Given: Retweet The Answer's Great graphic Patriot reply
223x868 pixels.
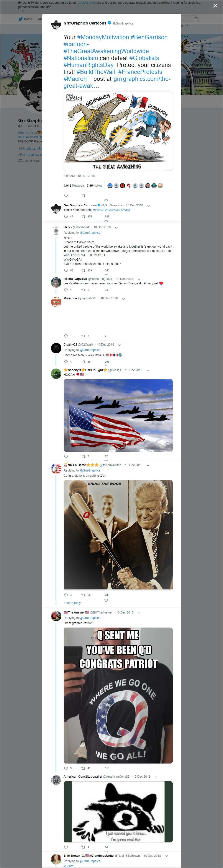Looking at the screenshot, I should [x=83, y=768].
